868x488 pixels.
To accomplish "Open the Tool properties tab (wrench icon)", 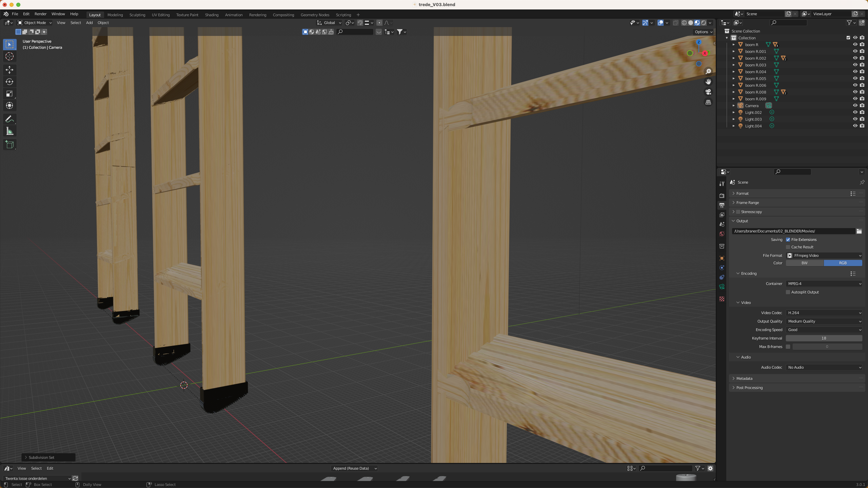I will 722,184.
